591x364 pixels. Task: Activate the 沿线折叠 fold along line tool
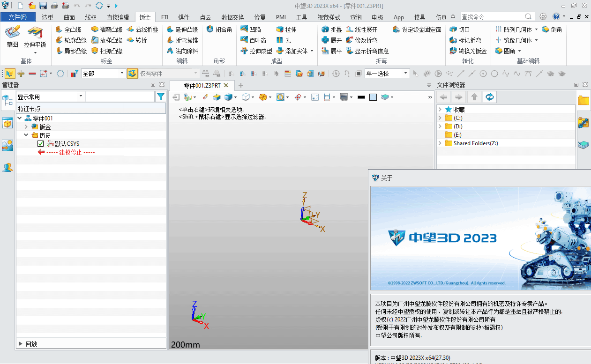(142, 29)
